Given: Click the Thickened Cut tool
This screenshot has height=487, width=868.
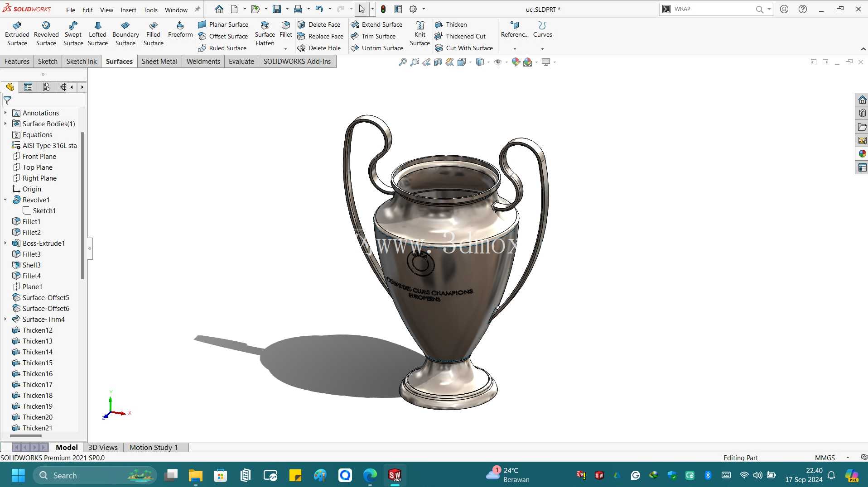Looking at the screenshot, I should point(460,36).
